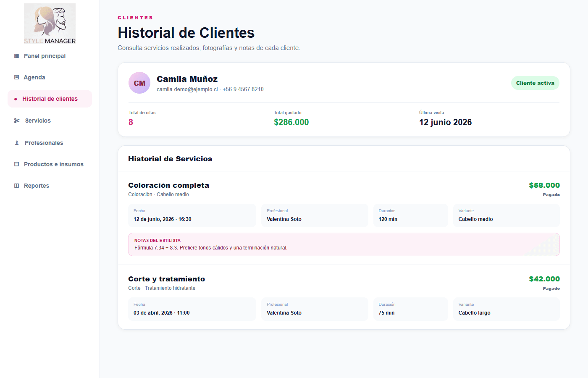This screenshot has width=588, height=378.
Task: Click date 03 de abril, 2026 · 11:00
Action: pos(162,313)
